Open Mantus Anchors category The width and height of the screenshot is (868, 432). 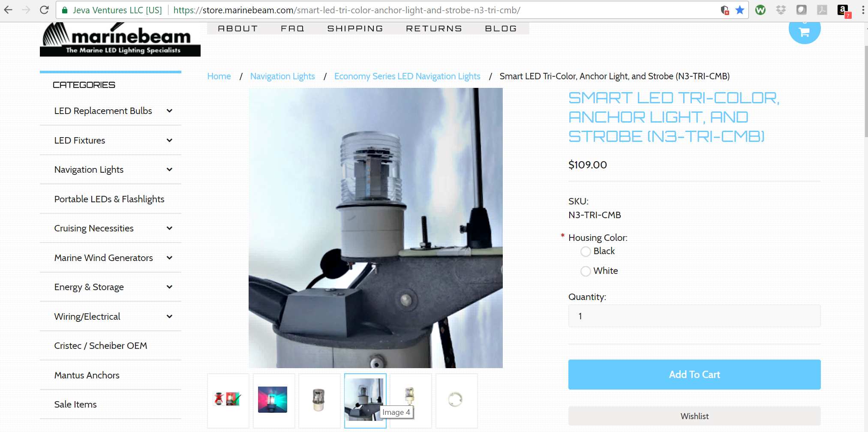click(87, 375)
